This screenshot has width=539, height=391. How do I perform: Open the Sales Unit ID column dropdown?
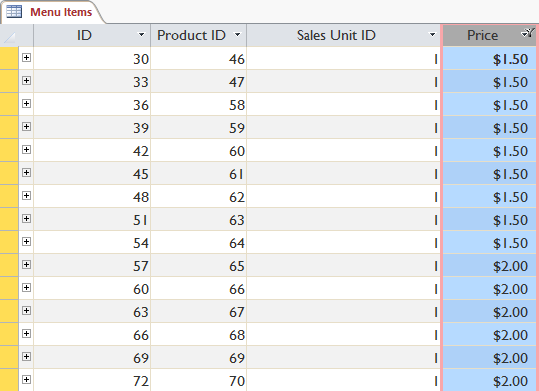432,35
